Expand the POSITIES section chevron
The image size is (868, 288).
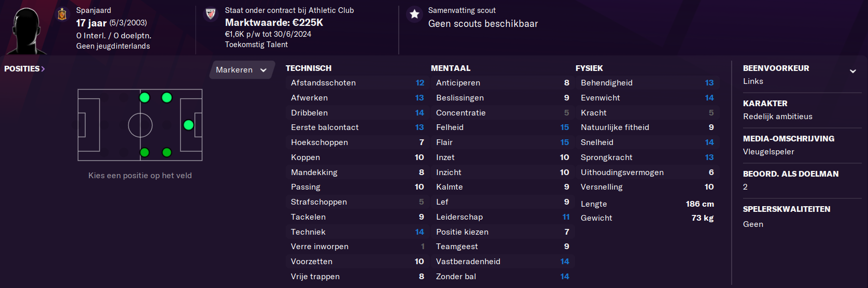43,69
